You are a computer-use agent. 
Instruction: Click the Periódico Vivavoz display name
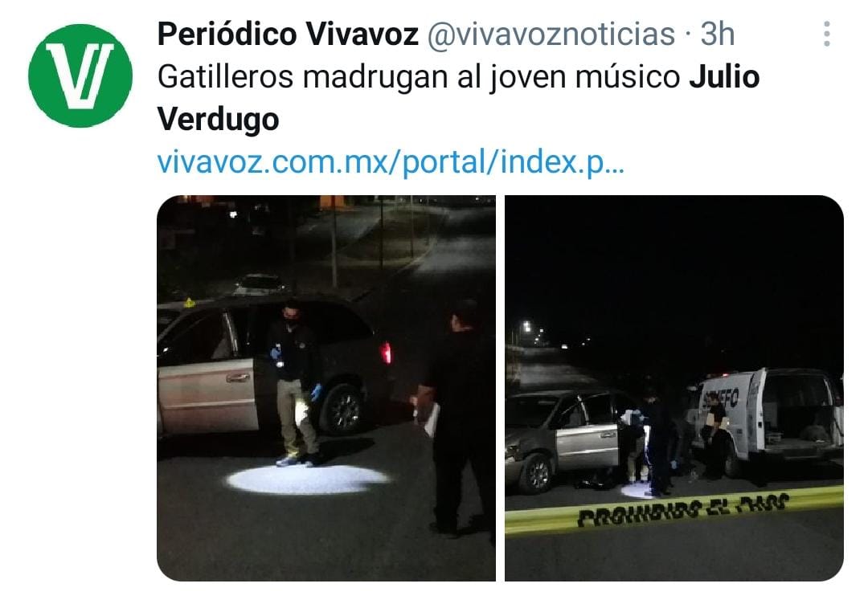click(288, 34)
